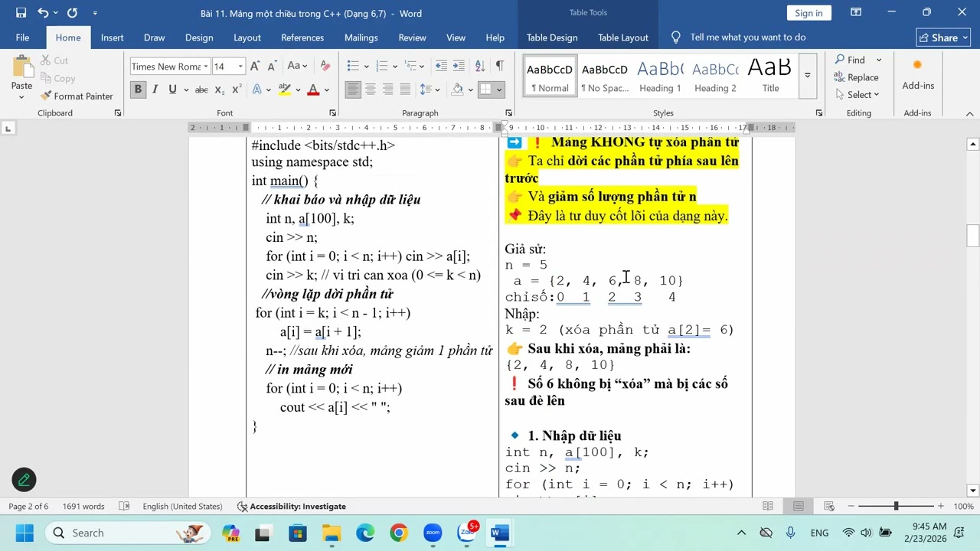Viewport: 980px width, 551px height.
Task: Click the Grow Font icon
Action: [255, 66]
